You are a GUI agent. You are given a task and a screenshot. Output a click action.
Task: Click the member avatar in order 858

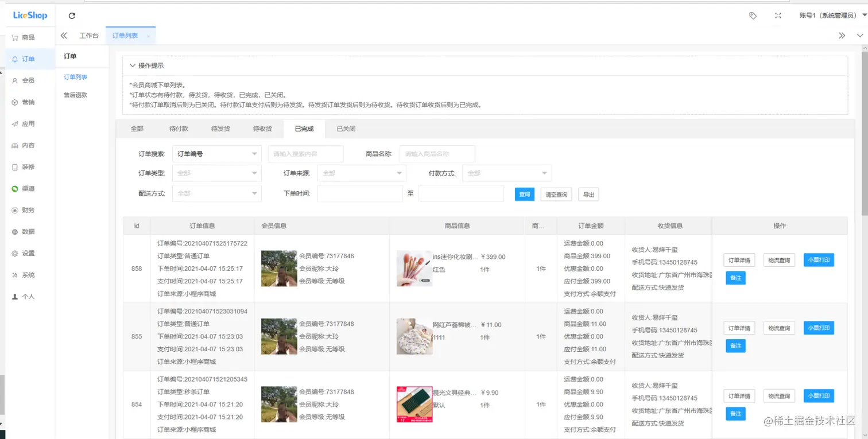(279, 269)
